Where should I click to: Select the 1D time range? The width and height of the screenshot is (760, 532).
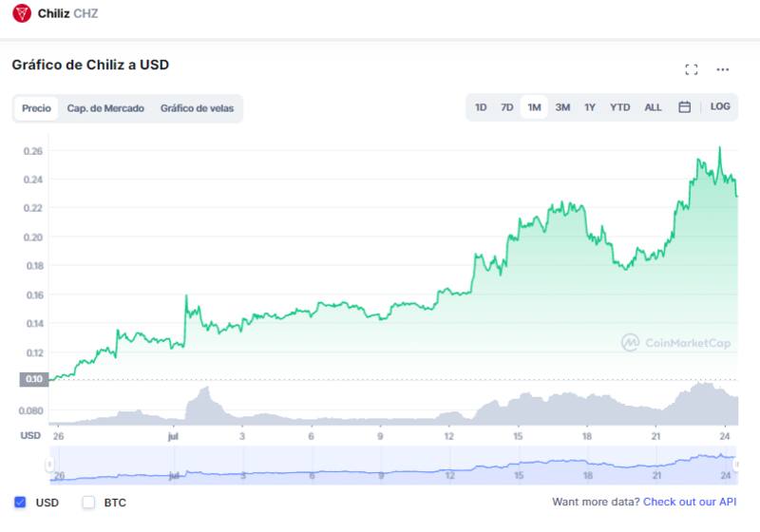[x=481, y=107]
